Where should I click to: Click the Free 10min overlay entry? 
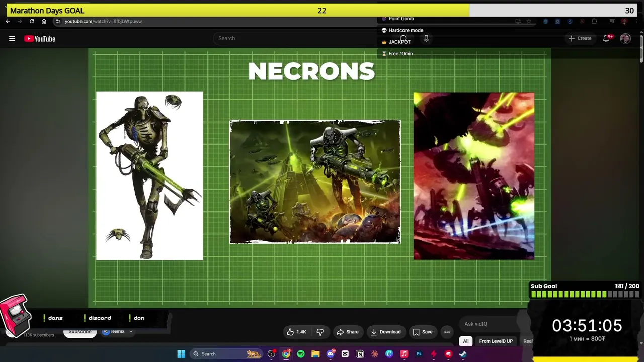point(397,53)
